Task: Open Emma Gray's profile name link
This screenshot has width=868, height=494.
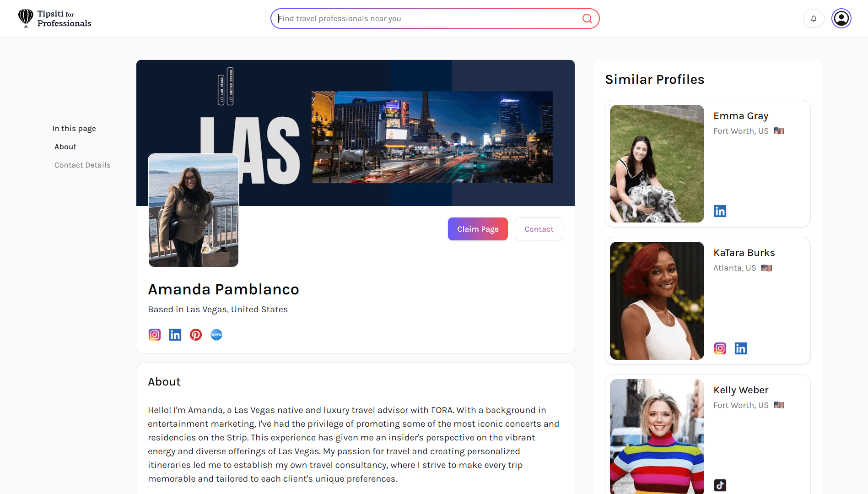Action: tap(741, 116)
